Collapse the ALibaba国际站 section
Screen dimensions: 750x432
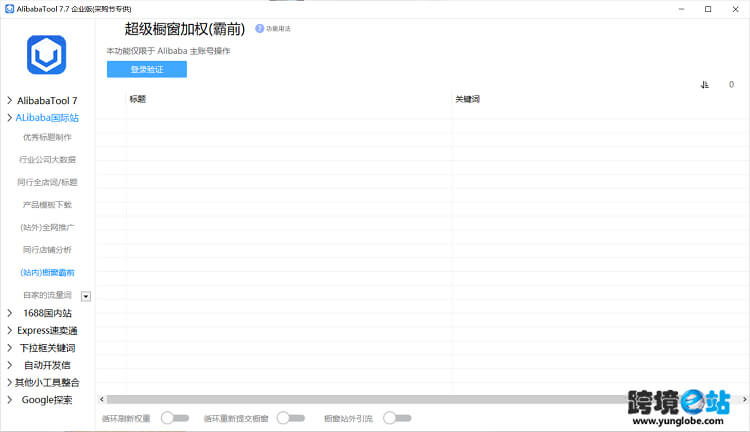point(10,118)
